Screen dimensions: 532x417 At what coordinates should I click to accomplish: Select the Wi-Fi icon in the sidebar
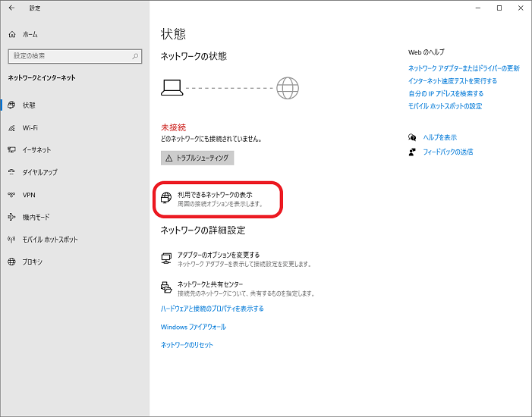12,127
